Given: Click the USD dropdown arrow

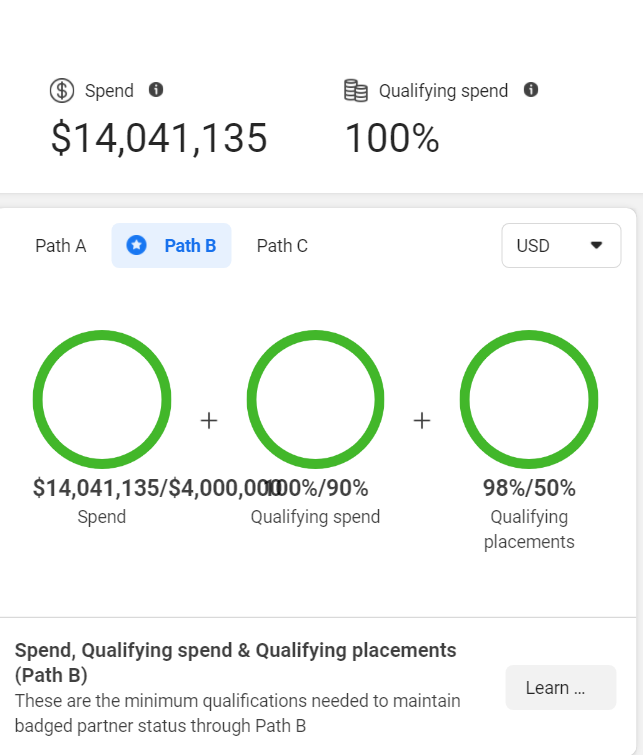Looking at the screenshot, I should [596, 246].
